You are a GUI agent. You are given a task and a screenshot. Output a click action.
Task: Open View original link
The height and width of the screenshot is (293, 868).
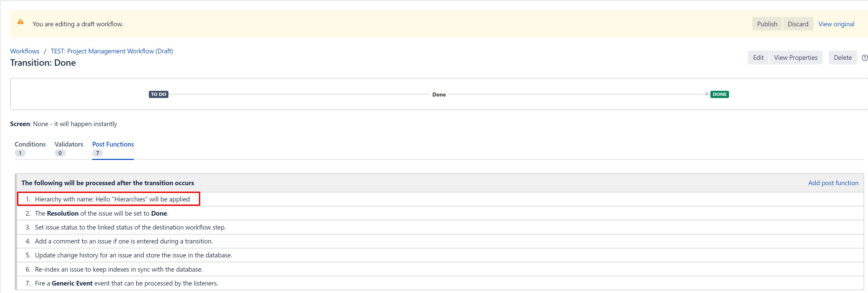(x=836, y=24)
